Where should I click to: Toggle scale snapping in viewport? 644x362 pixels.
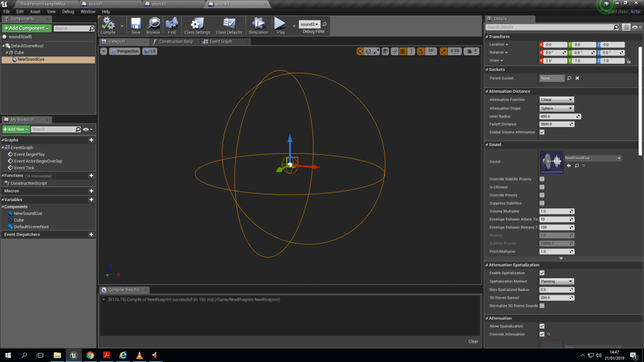(x=443, y=51)
